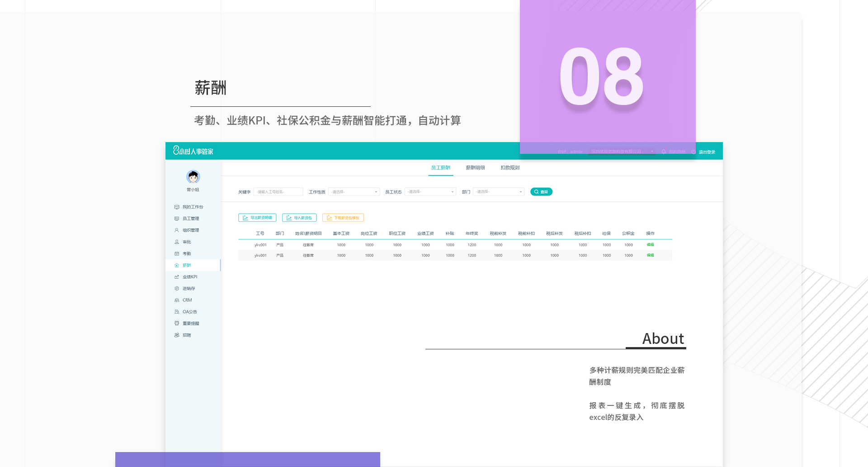The image size is (868, 467).
Task: Open the 部门 filter dropdown
Action: [x=499, y=192]
